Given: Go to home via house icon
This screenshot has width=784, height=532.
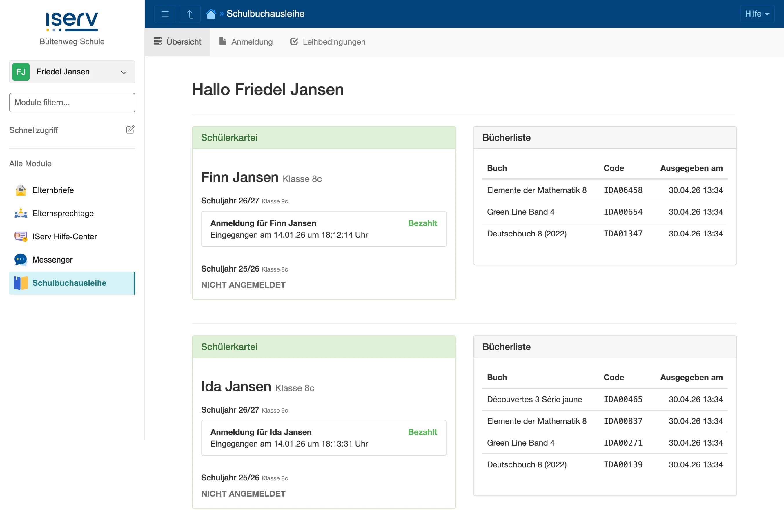Looking at the screenshot, I should point(211,14).
